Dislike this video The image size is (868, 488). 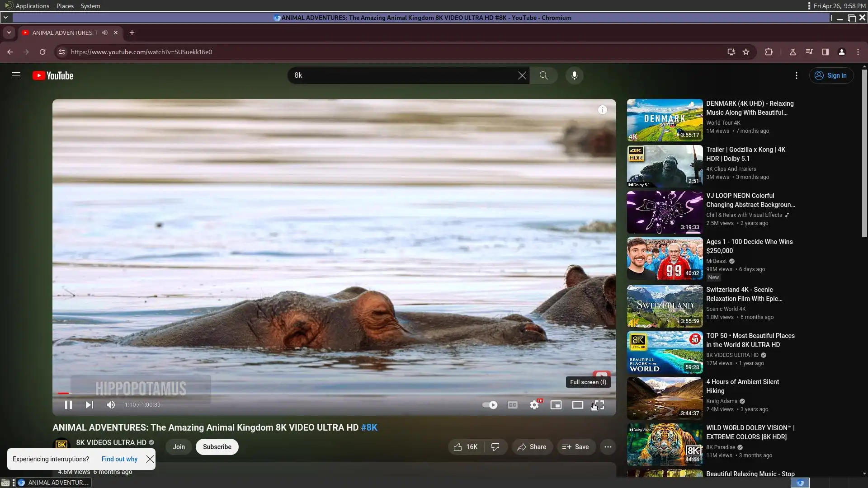(495, 447)
